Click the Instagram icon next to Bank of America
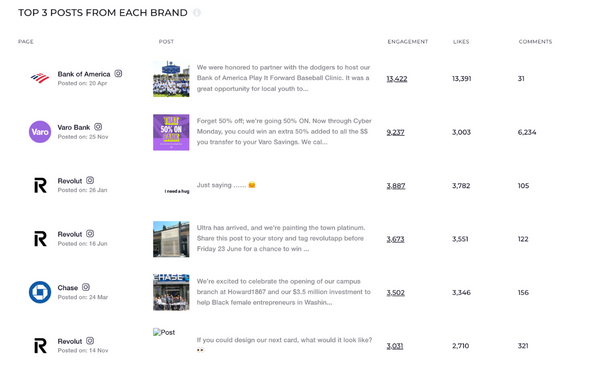The width and height of the screenshot is (600, 381). [118, 73]
